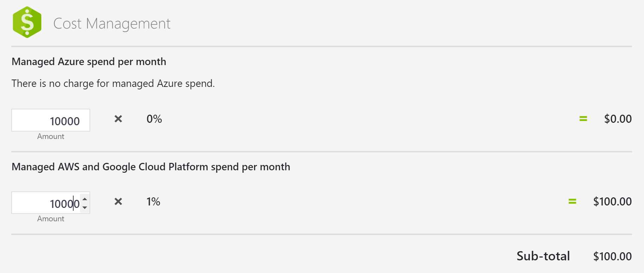Click the Managed Azure spend per month heading
The height and width of the screenshot is (273, 644).
(x=89, y=62)
